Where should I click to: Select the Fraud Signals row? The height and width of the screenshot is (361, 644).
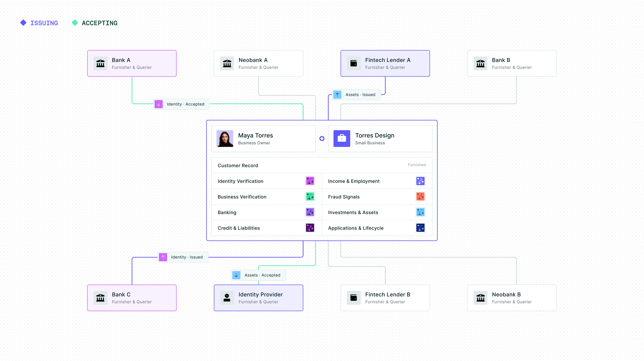(x=377, y=197)
